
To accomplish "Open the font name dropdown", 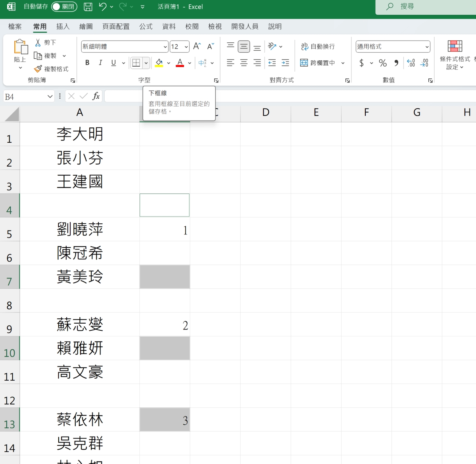I will pyautogui.click(x=165, y=47).
